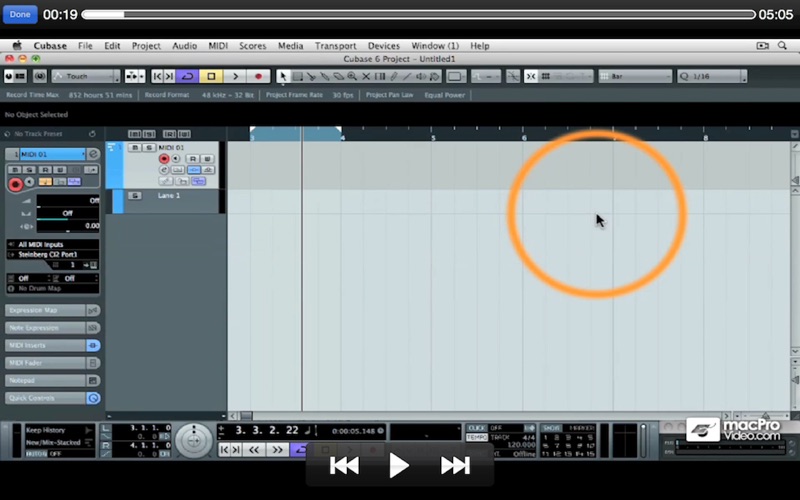This screenshot has height=500, width=800.
Task: Open the Help menu
Action: click(480, 45)
